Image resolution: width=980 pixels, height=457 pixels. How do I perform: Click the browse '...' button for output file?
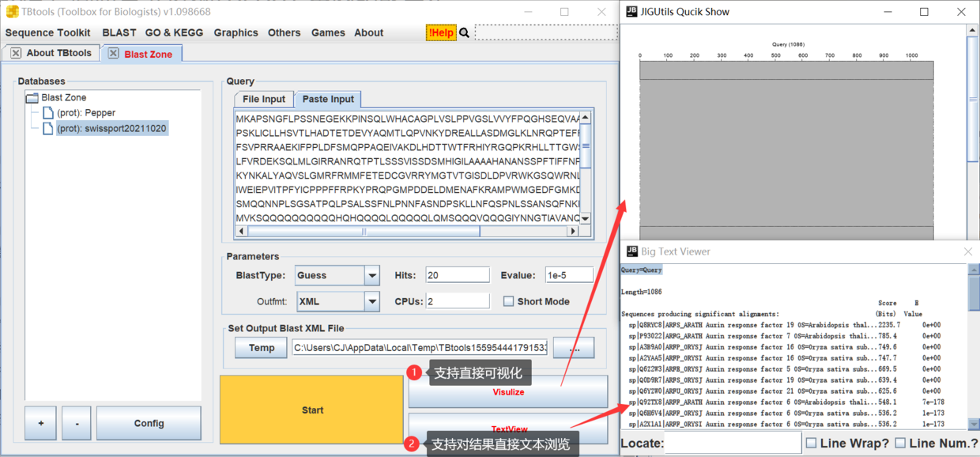tap(573, 347)
